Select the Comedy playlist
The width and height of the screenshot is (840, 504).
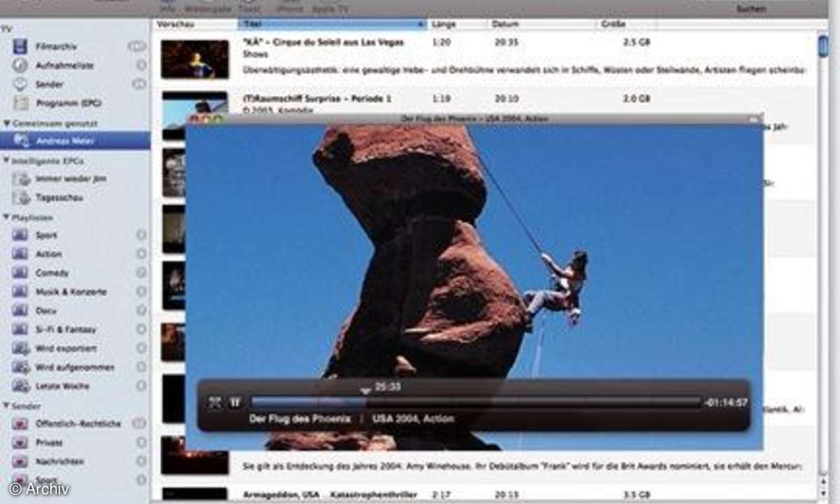52,273
